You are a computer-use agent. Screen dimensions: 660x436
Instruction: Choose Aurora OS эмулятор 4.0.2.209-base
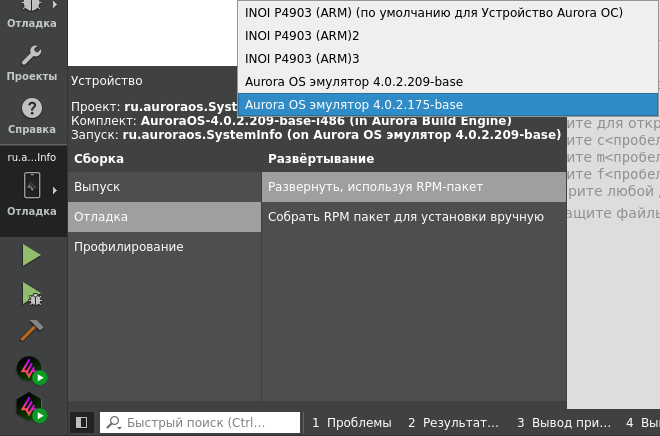(x=447, y=82)
